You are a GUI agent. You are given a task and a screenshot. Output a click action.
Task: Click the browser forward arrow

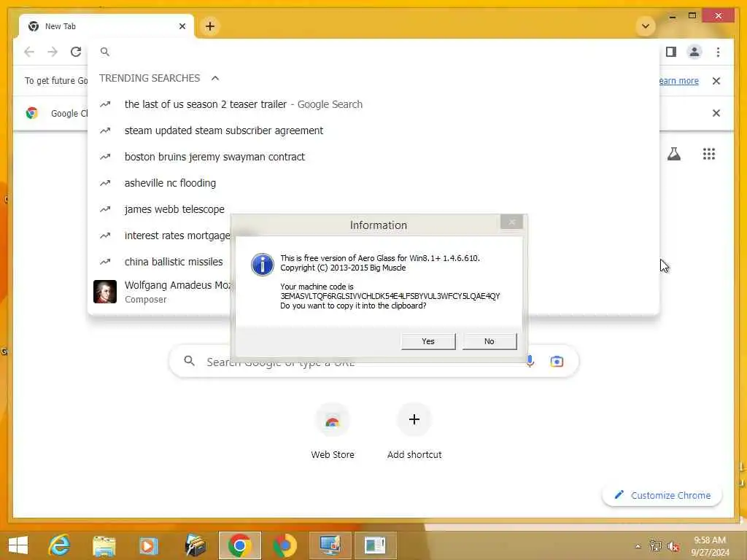pos(53,52)
